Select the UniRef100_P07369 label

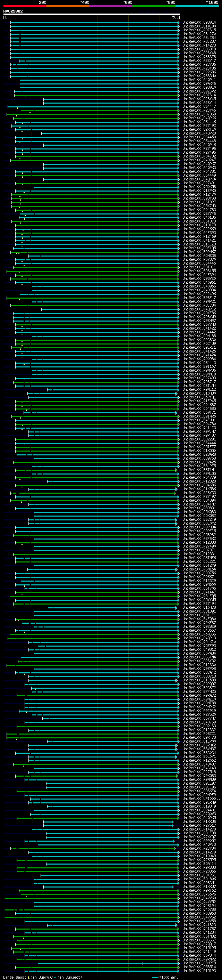point(199,114)
